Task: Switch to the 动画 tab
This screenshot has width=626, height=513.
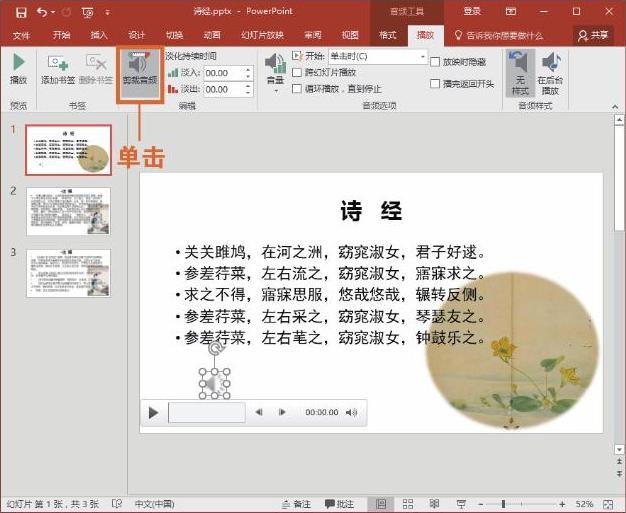Action: [212, 35]
